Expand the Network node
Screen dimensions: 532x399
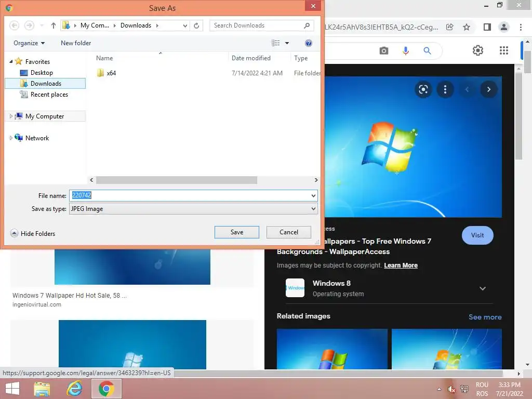pos(11,138)
